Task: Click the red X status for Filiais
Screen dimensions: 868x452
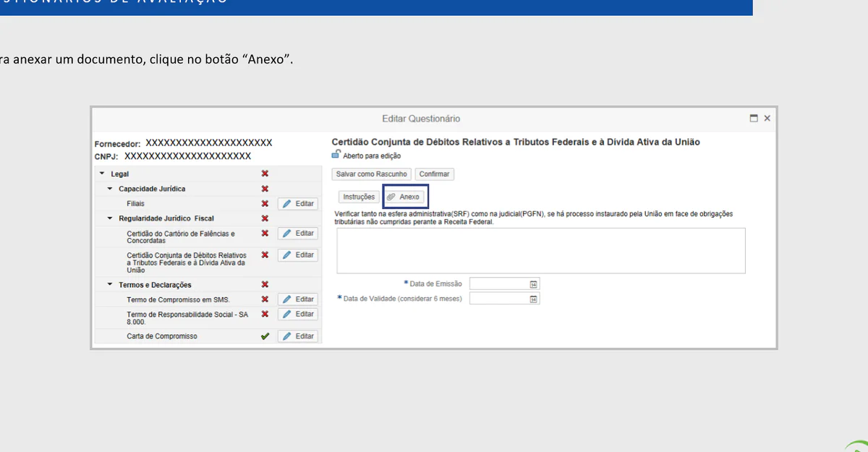Action: [x=265, y=204]
